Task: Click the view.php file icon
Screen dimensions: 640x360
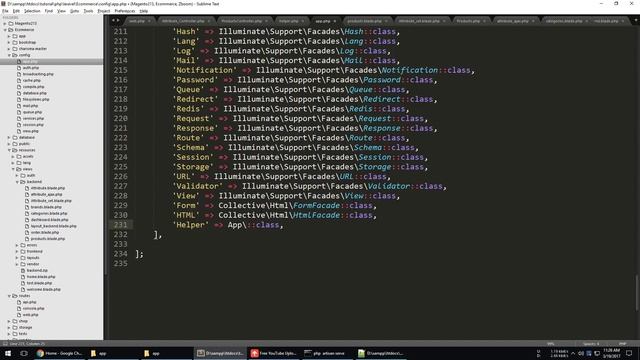Action: click(19, 131)
